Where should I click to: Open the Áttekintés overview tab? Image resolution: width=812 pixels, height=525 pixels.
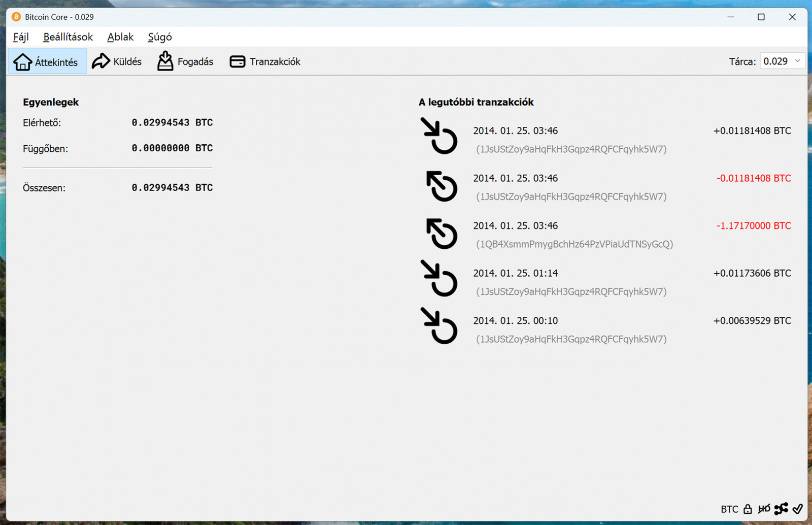[x=47, y=61]
